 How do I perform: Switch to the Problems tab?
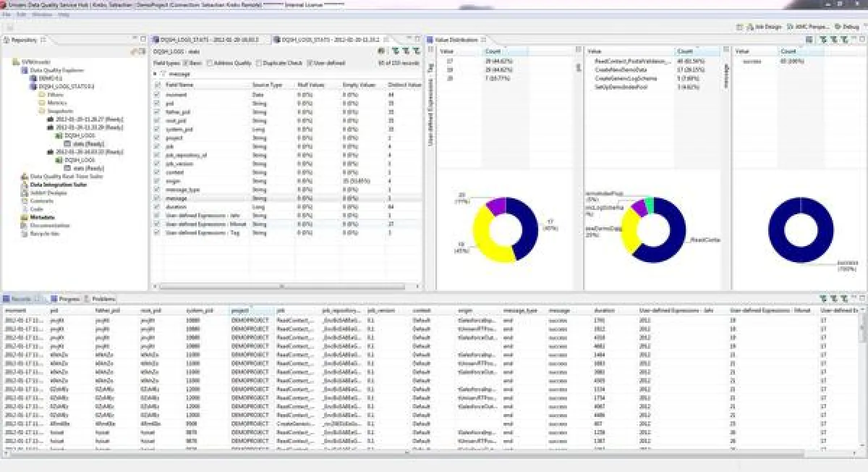(x=103, y=298)
